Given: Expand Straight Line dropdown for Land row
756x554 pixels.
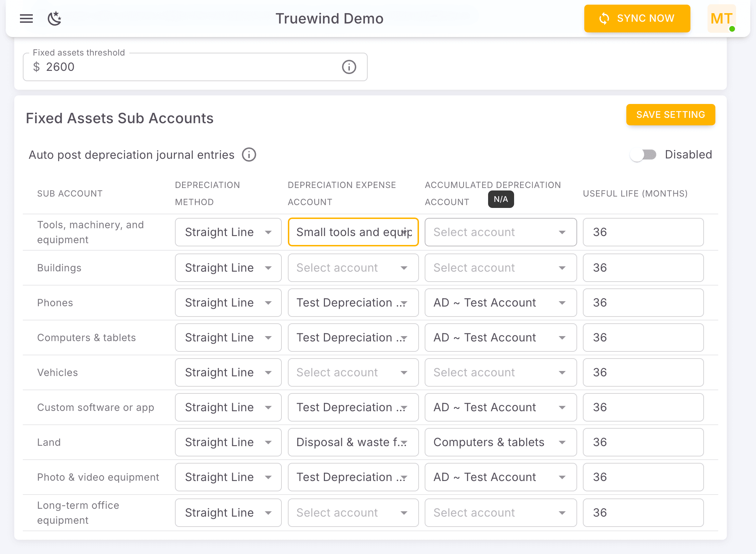Looking at the screenshot, I should click(x=228, y=442).
